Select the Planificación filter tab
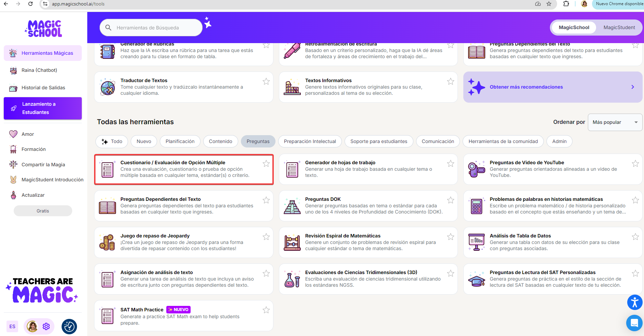This screenshot has height=336, width=644. pos(180,141)
